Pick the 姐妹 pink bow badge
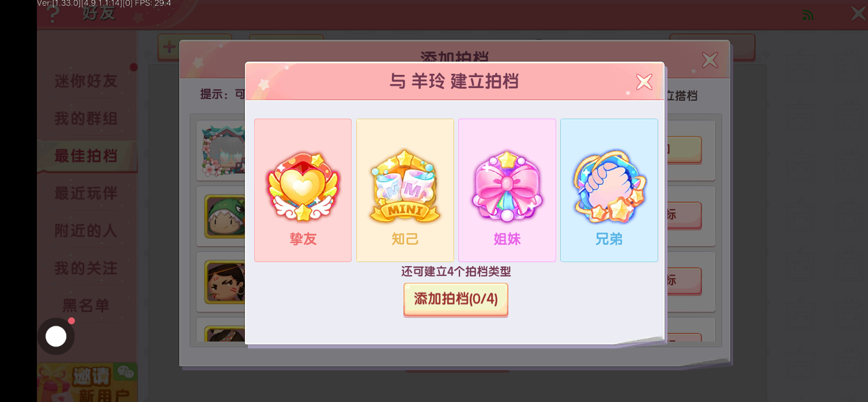This screenshot has height=402, width=868. [507, 190]
